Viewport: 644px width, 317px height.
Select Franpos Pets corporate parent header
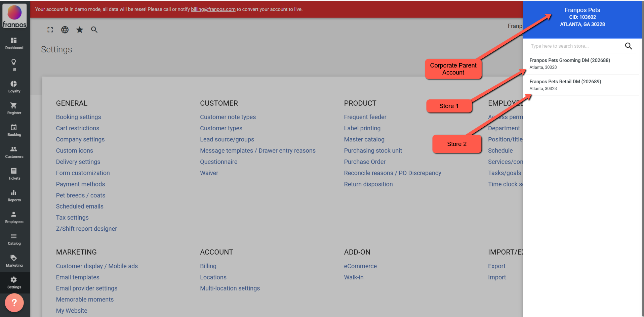coord(582,19)
